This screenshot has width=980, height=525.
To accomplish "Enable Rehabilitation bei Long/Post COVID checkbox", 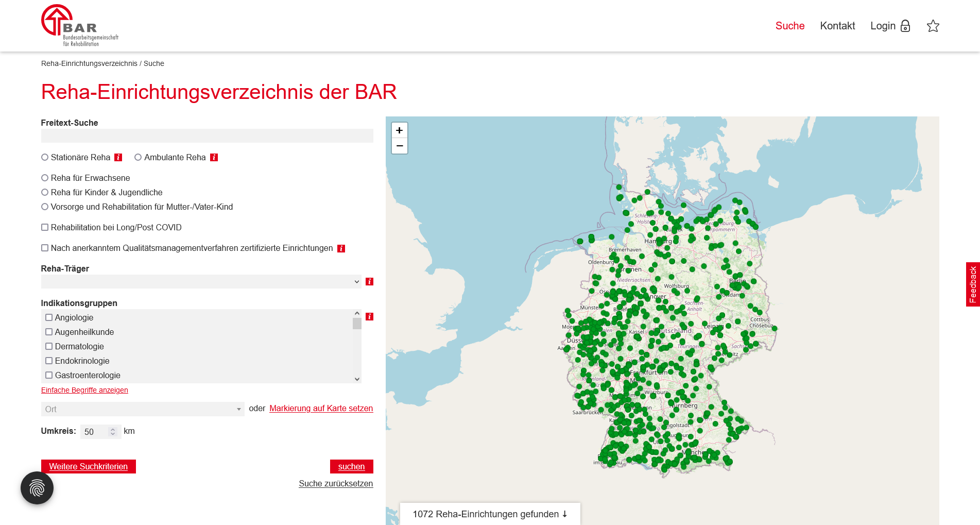I will coord(45,227).
